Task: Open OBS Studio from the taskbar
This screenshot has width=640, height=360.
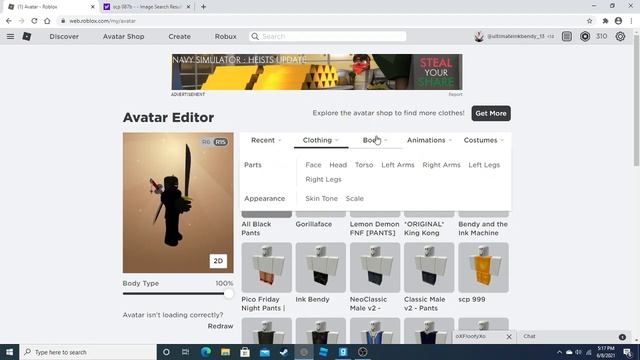Action: pos(362,352)
